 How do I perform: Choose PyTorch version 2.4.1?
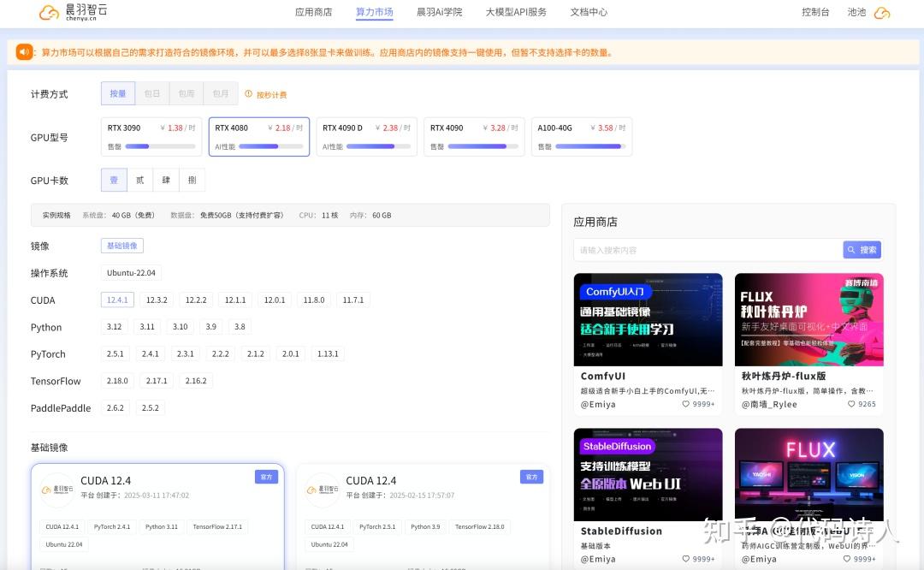(x=151, y=354)
